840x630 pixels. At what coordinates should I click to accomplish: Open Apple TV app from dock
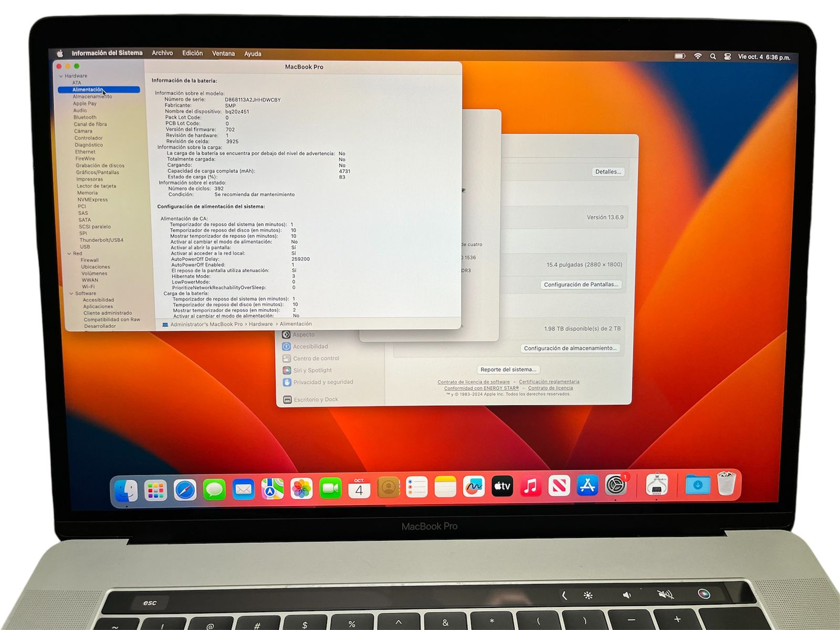coord(502,487)
